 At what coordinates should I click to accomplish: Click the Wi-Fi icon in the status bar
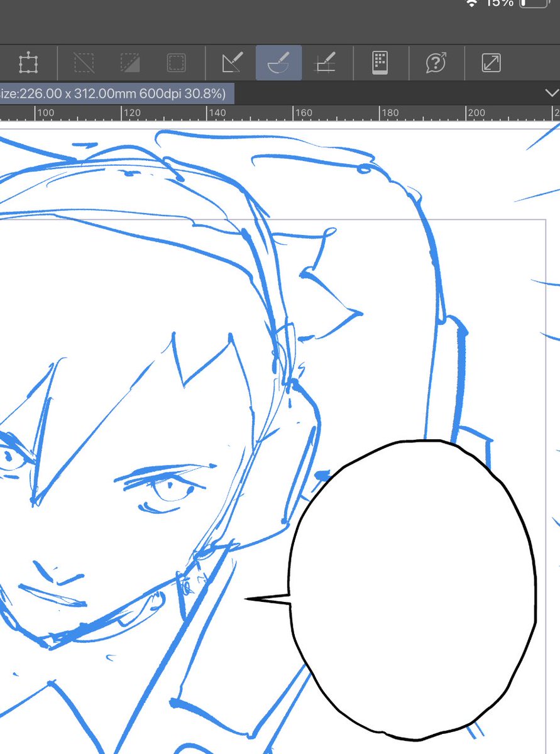(472, 4)
